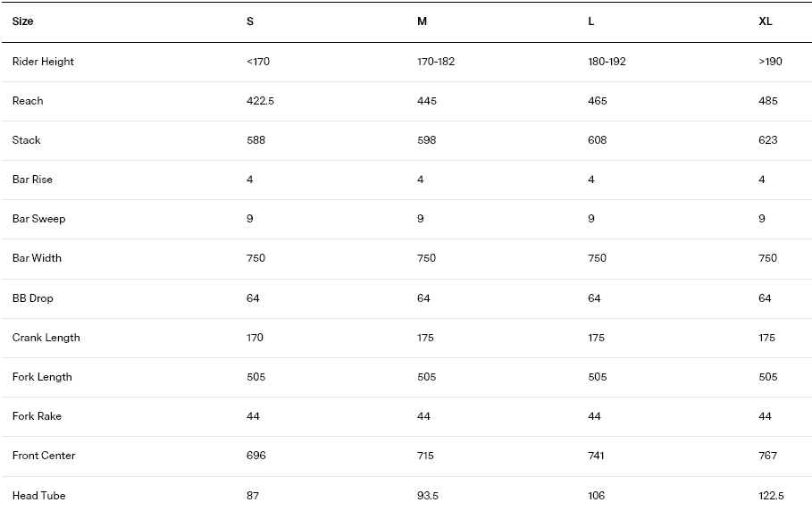
Task: Select the S size column header
Action: pos(250,21)
